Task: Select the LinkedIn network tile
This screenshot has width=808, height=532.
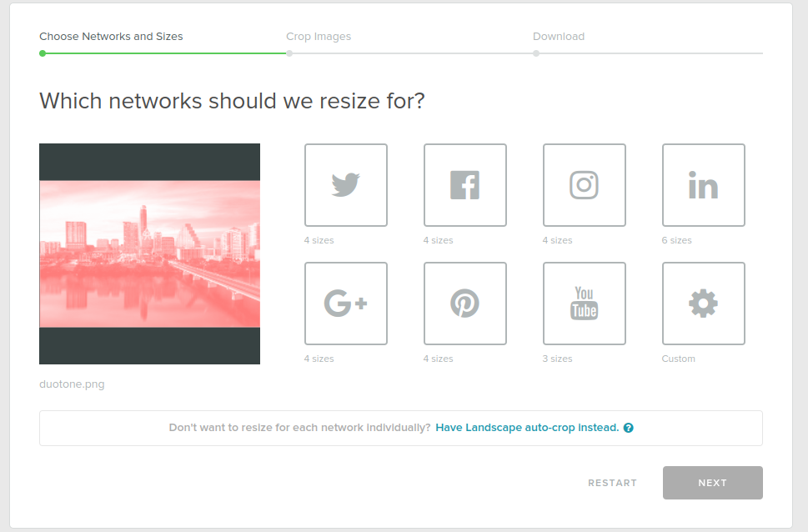Action: 703,185
